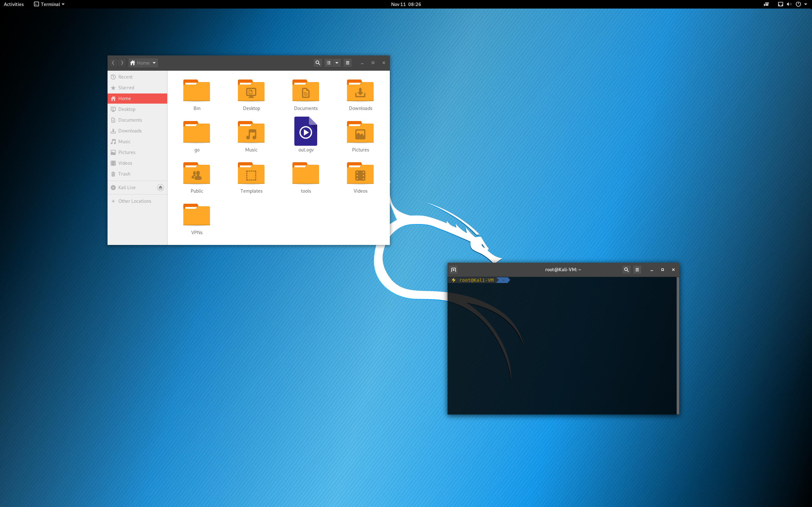This screenshot has height=507, width=812.
Task: Go back with the previous arrow
Action: tap(114, 63)
